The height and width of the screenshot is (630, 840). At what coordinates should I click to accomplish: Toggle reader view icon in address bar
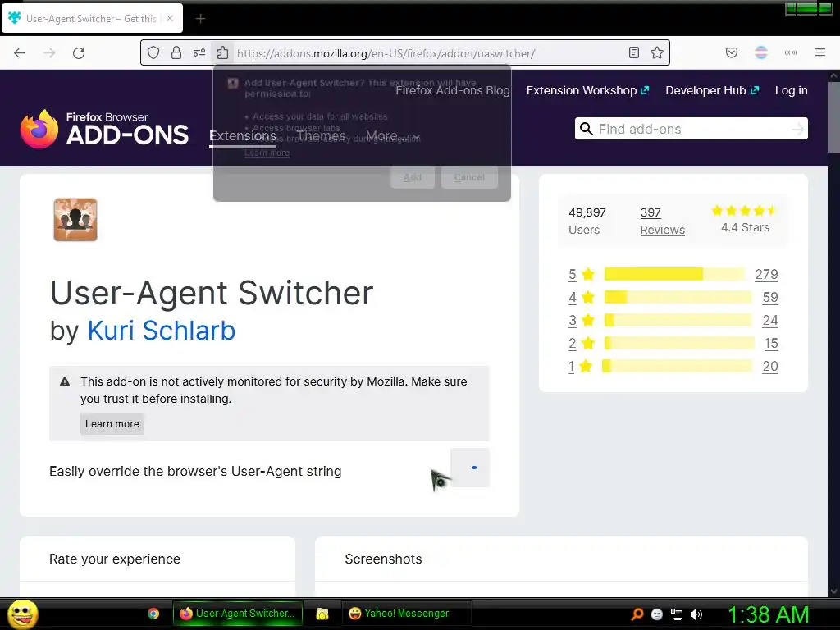point(634,52)
